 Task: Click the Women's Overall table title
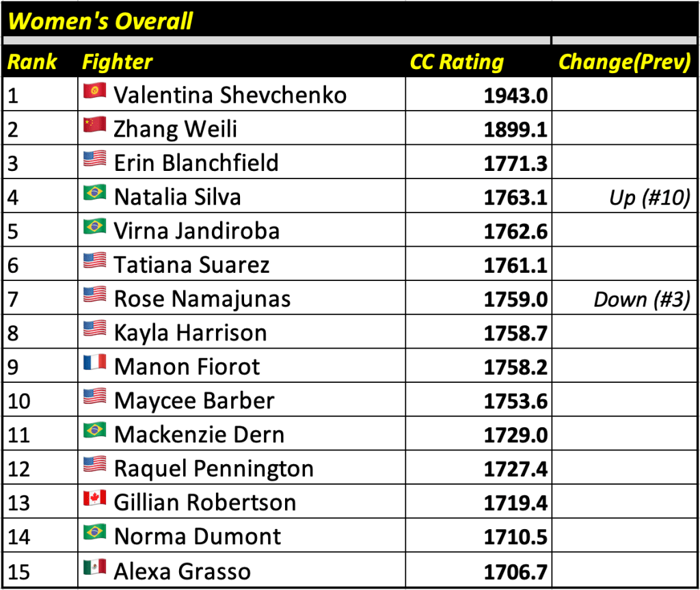100,21
